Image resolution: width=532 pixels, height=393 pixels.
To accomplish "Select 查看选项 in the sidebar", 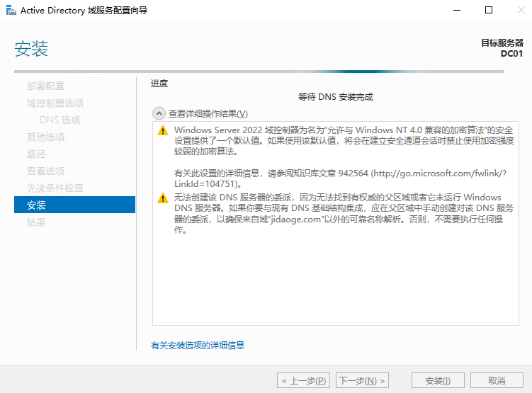I will click(46, 171).
